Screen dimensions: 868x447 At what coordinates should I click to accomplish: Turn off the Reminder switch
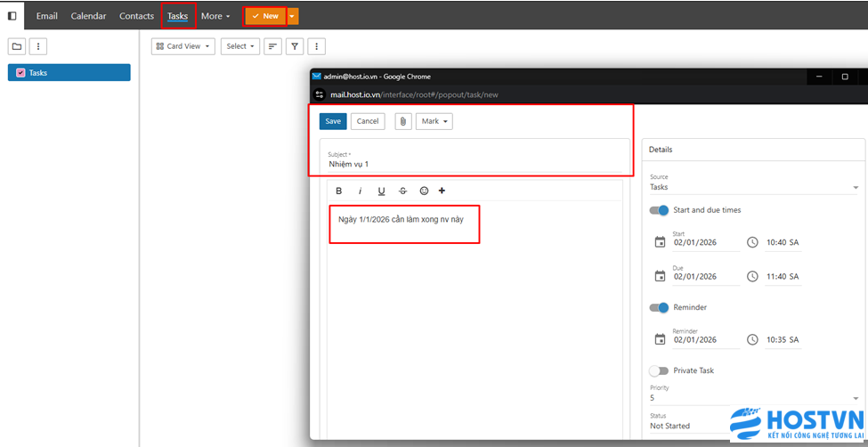coord(659,307)
